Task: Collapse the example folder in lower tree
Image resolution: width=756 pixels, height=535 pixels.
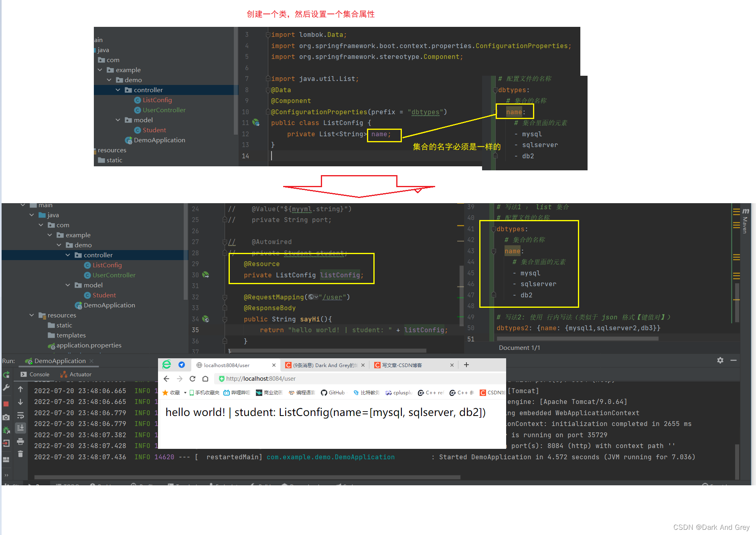Action: [x=50, y=235]
